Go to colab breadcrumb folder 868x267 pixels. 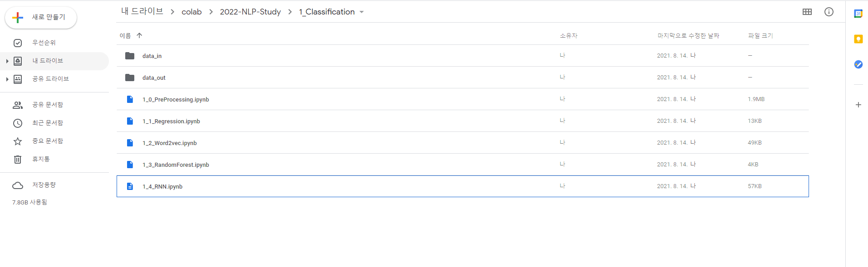coord(191,12)
